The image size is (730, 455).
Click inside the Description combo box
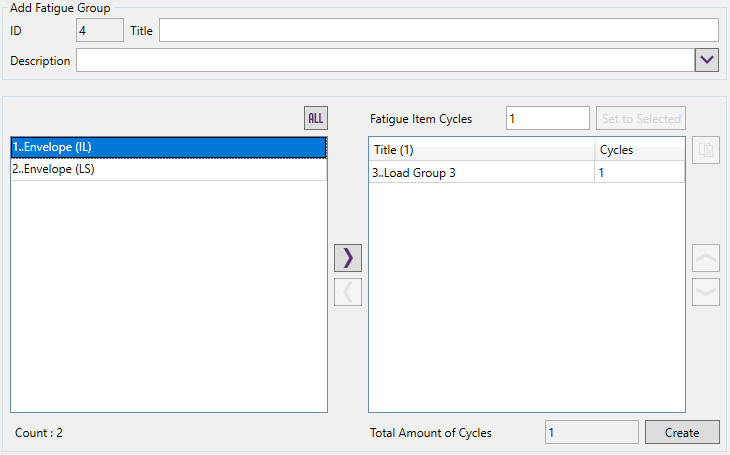pyautogui.click(x=385, y=61)
